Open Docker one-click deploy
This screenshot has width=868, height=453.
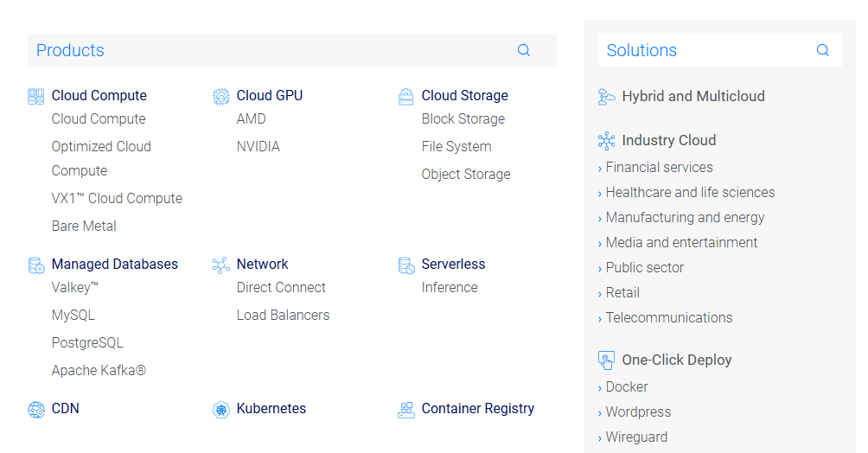(x=627, y=387)
